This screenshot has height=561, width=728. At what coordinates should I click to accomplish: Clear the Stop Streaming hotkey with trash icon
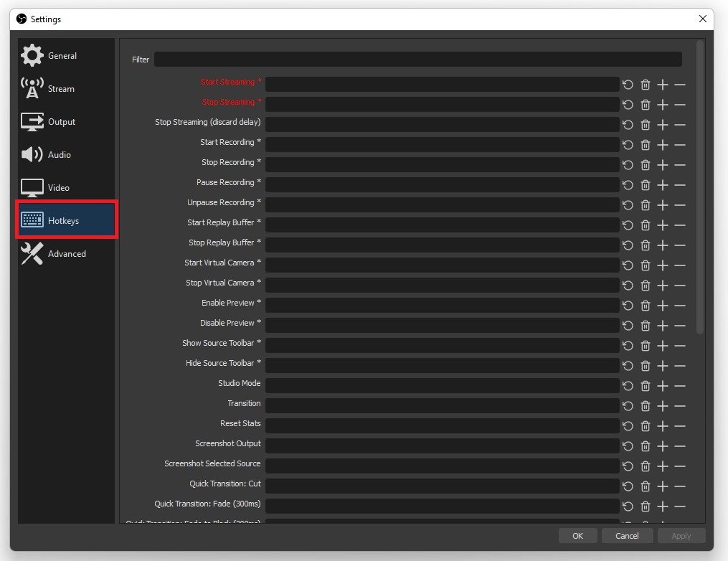coord(646,105)
